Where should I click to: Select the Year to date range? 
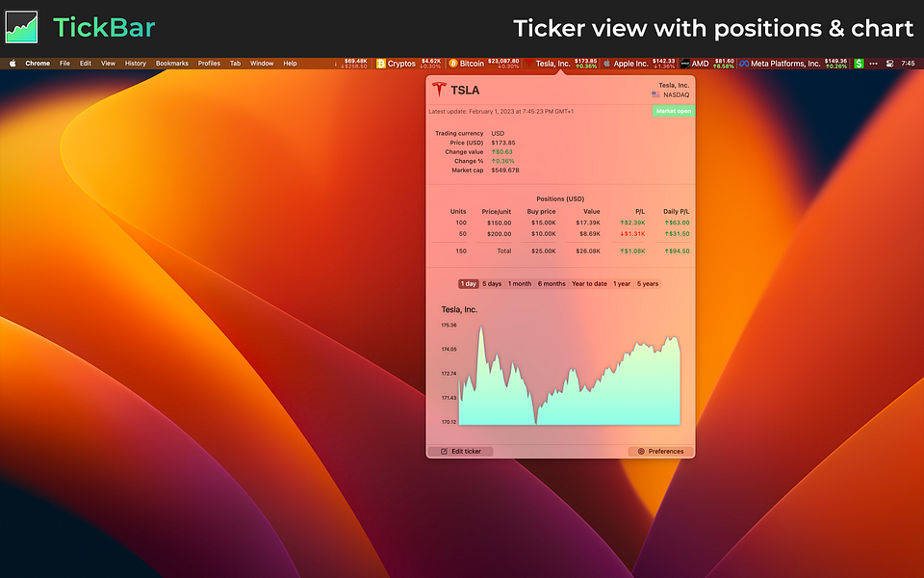coord(589,283)
